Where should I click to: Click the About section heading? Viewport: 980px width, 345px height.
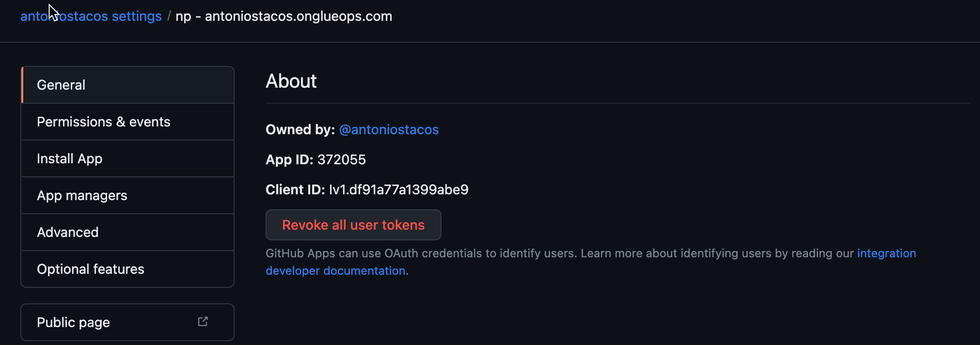291,81
